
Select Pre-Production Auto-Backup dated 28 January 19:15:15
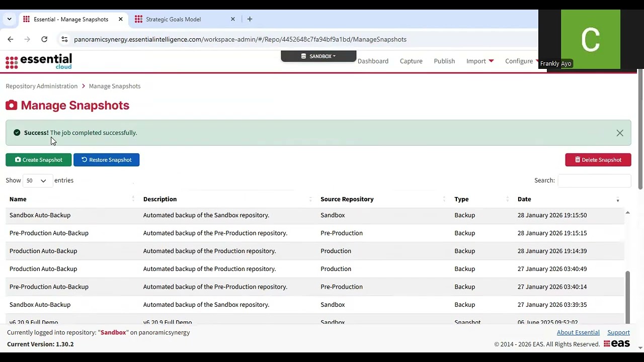pos(314,233)
